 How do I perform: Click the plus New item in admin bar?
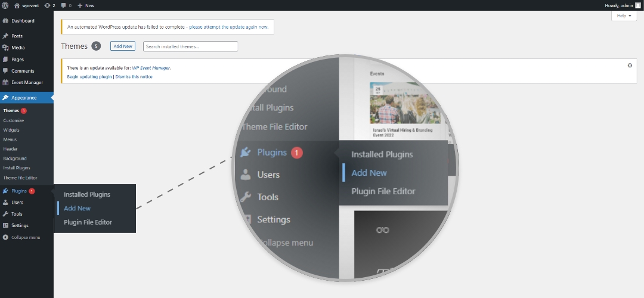tap(86, 5)
